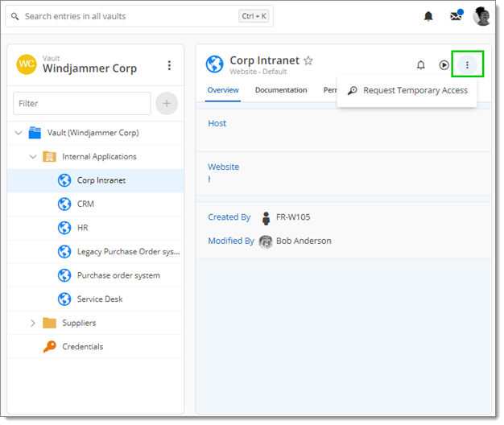Image resolution: width=504 pixels, height=425 pixels.
Task: Open Windjammer Corp vault options menu
Action: [169, 65]
